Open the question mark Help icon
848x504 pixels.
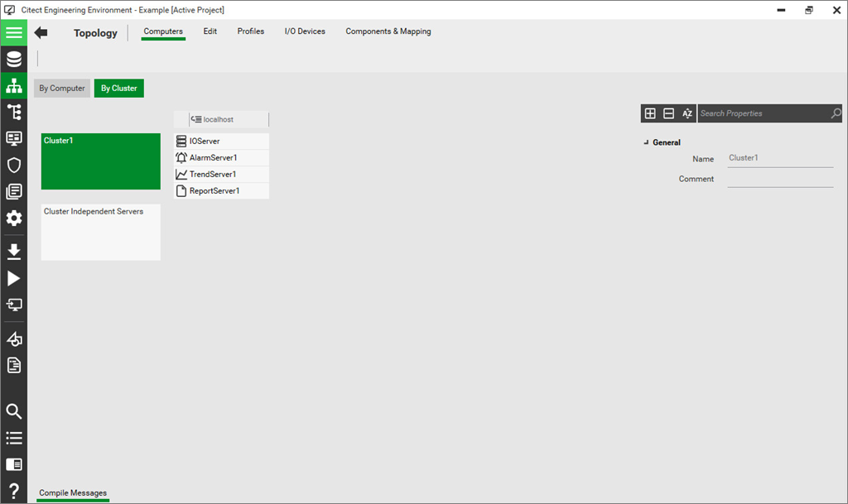[x=13, y=491]
